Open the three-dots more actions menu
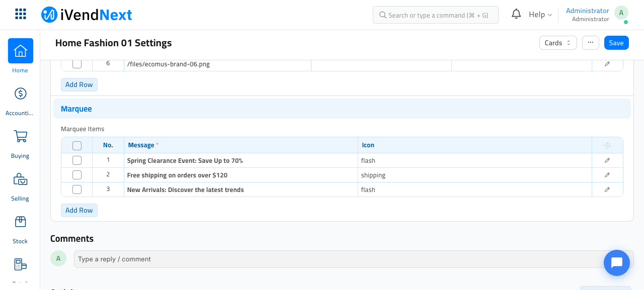 click(591, 43)
